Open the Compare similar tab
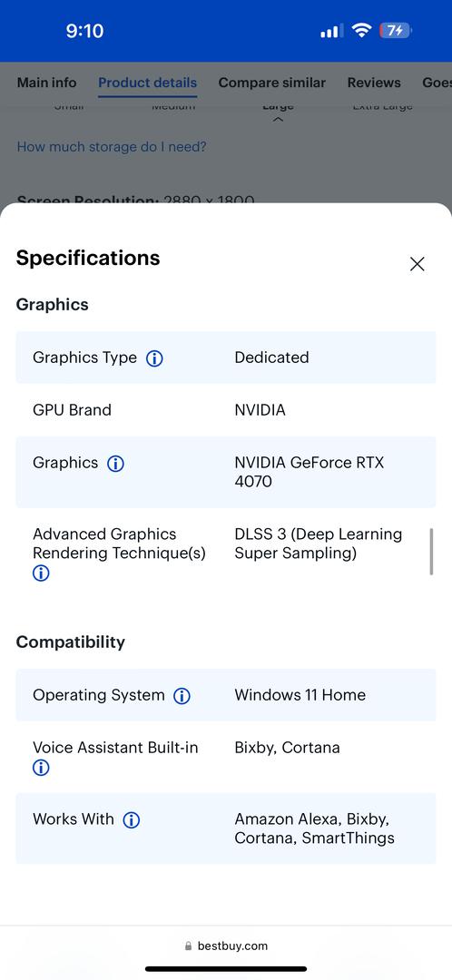Screen dimensions: 452x980 [272, 83]
